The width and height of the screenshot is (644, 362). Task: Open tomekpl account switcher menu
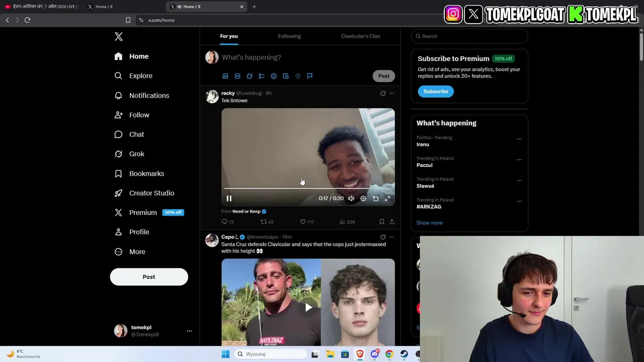coord(153,331)
